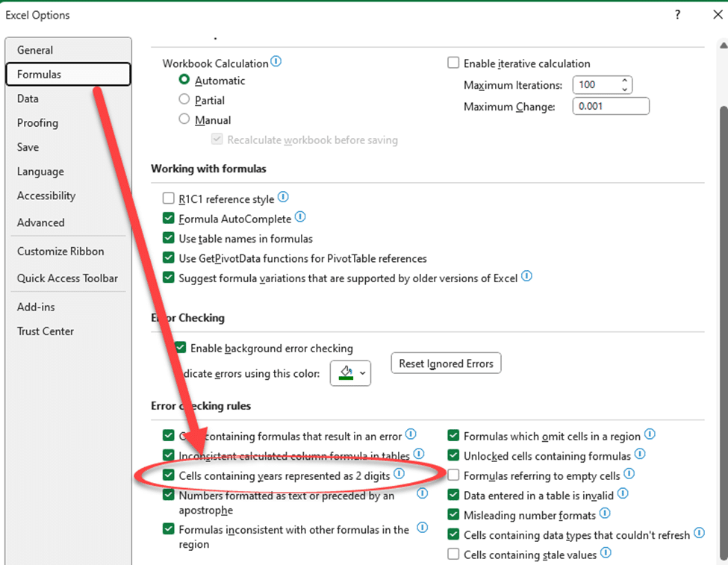
Task: Enable iterative calculation checkbox
Action: click(453, 64)
